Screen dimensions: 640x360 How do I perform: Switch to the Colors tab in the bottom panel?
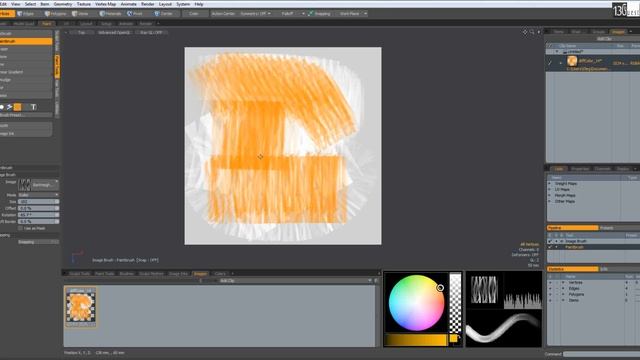pyautogui.click(x=220, y=273)
